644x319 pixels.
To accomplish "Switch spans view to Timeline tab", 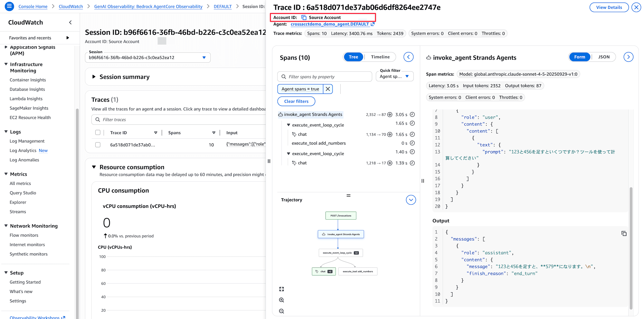I will coord(380,57).
